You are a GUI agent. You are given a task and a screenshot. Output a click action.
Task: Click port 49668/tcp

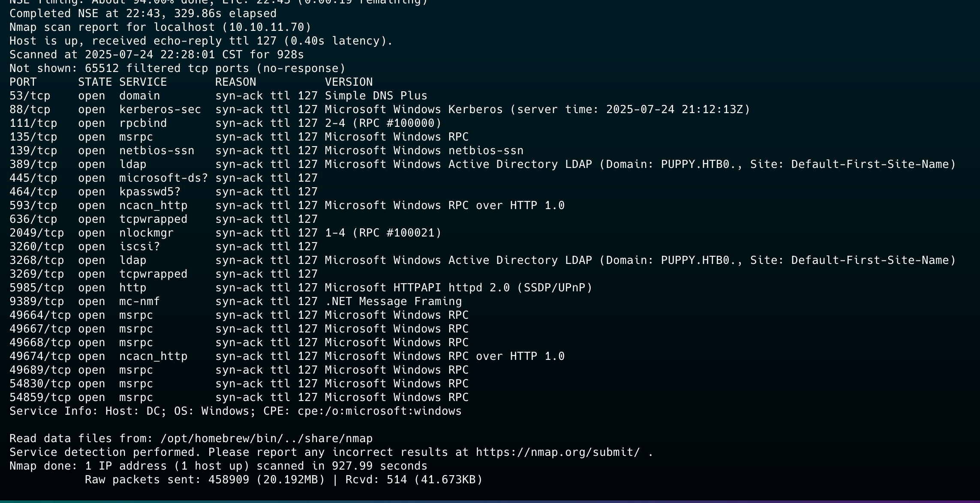[x=40, y=343]
